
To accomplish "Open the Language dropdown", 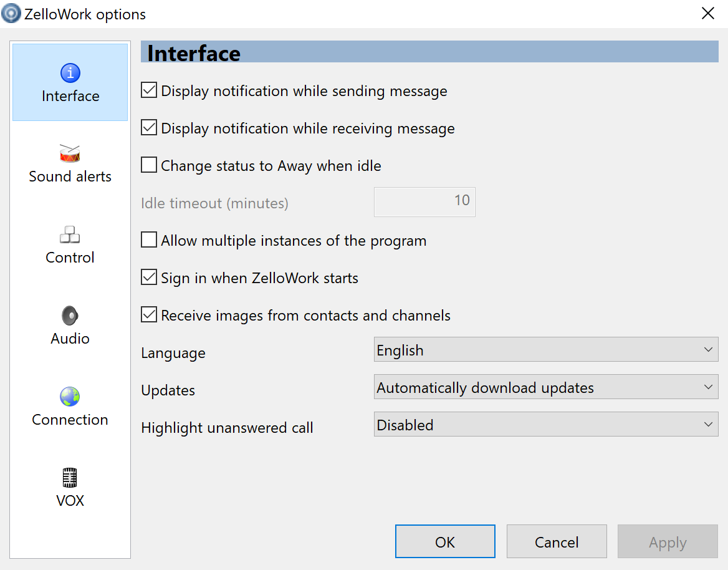I will coord(546,350).
